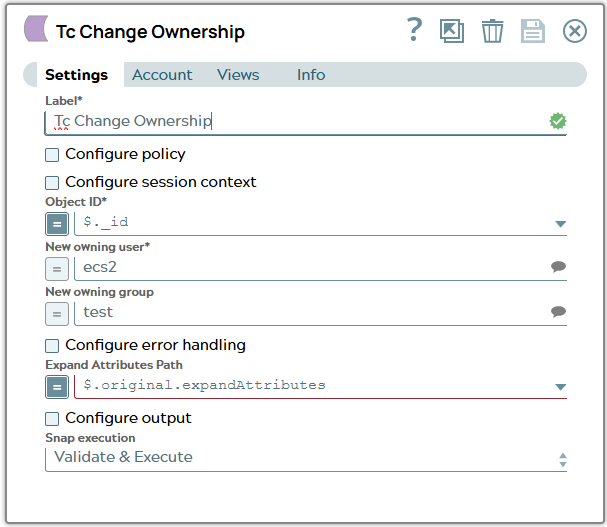Click the Label* field caption

point(64,101)
